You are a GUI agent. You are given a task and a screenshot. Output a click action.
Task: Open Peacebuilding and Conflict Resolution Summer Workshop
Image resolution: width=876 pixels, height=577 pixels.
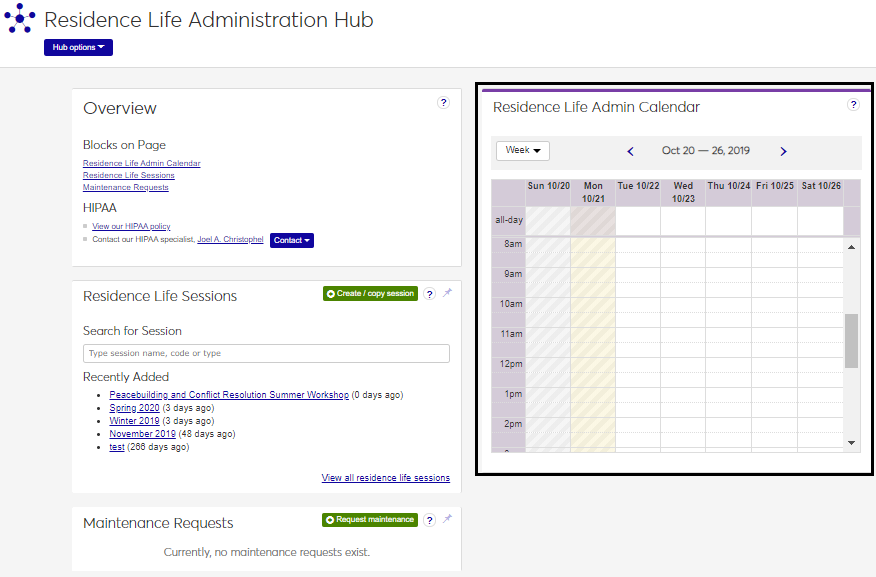[x=229, y=395]
